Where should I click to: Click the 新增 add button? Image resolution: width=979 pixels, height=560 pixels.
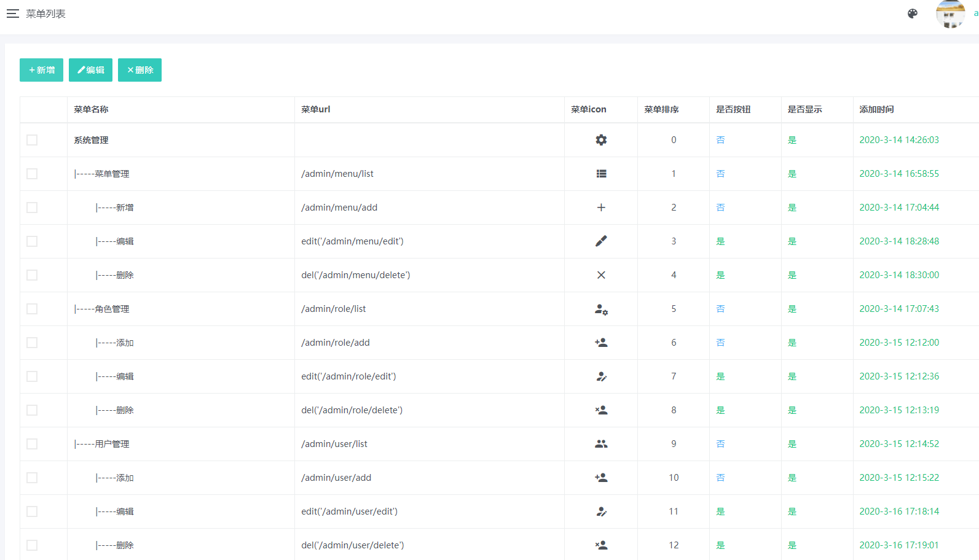pos(41,70)
